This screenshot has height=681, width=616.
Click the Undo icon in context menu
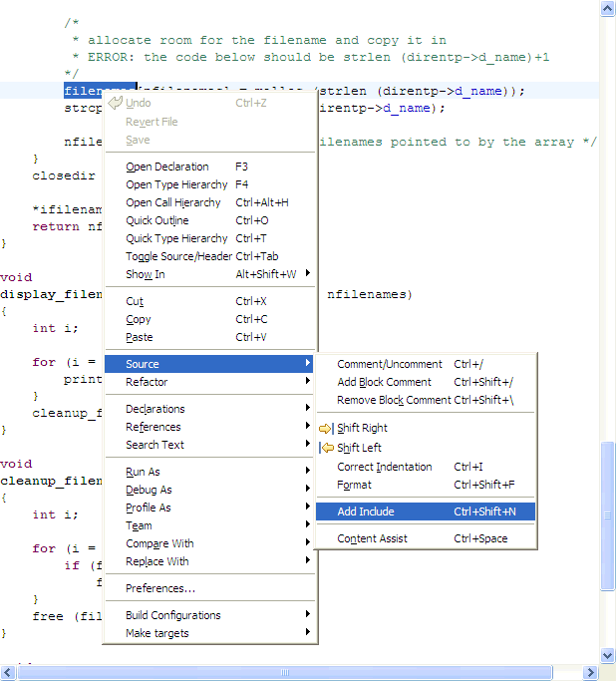pos(116,103)
